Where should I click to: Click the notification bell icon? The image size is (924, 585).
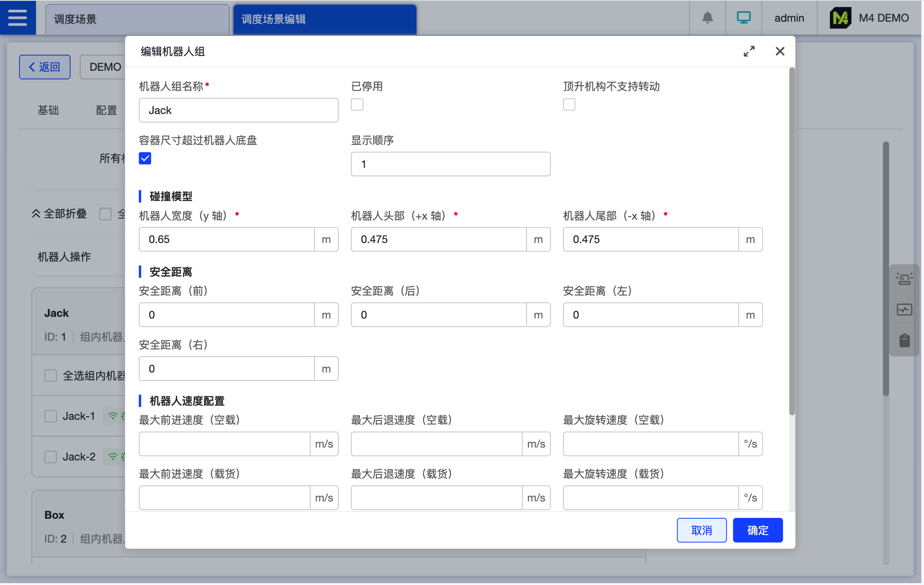click(x=708, y=18)
